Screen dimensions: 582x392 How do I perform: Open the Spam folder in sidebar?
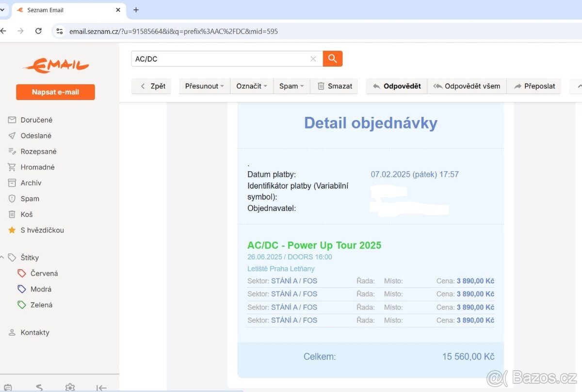[x=23, y=198]
